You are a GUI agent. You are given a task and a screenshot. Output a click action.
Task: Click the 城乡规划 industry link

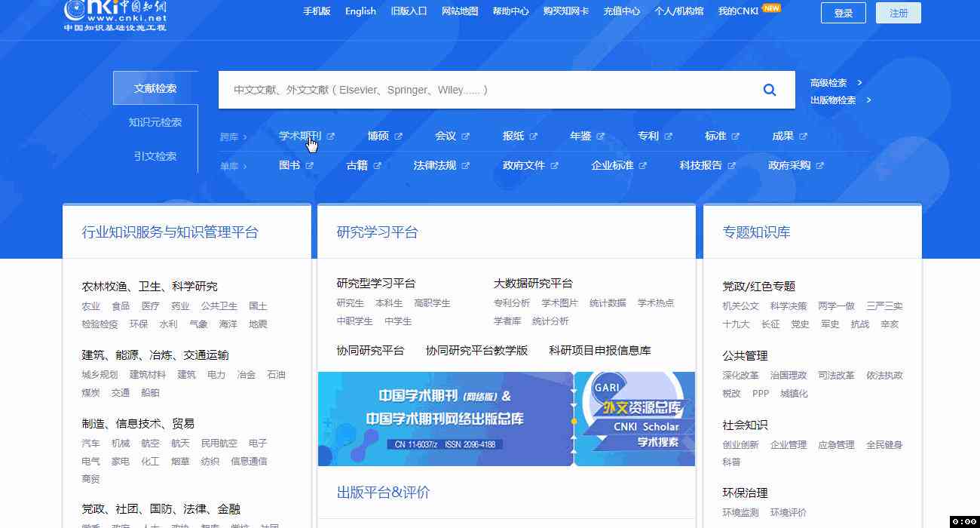coord(100,375)
